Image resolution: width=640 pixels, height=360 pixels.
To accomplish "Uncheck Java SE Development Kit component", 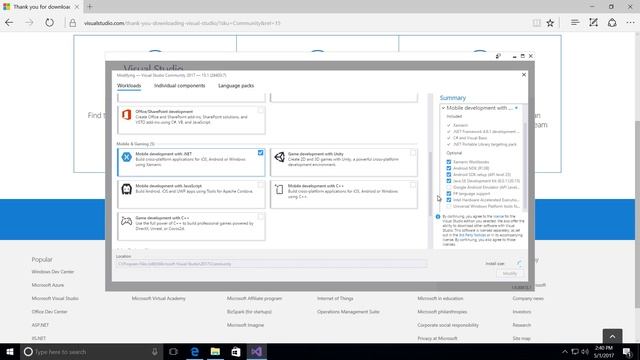I will pos(449,181).
